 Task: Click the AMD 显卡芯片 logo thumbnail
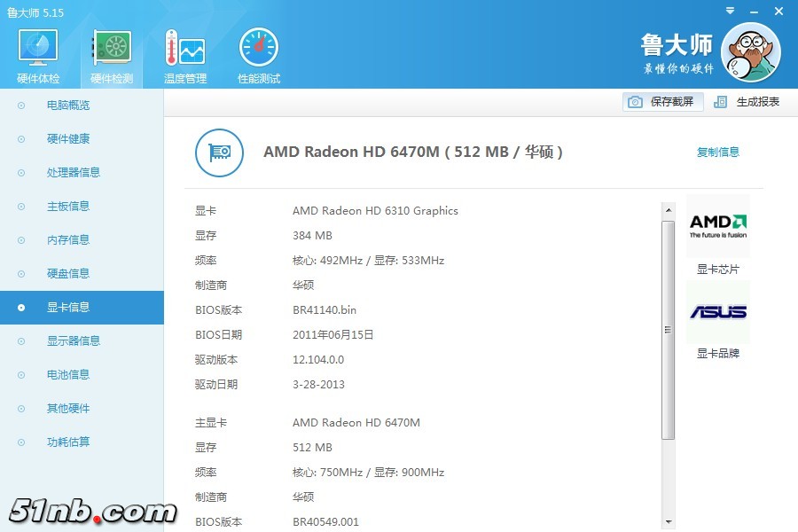[x=717, y=227]
